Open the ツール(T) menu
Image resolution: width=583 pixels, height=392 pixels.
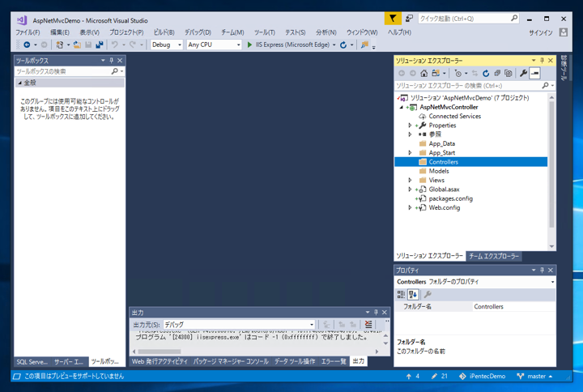point(265,32)
